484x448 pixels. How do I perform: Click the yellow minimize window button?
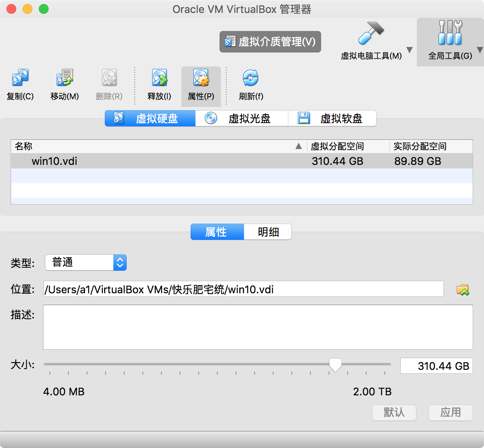pyautogui.click(x=28, y=9)
